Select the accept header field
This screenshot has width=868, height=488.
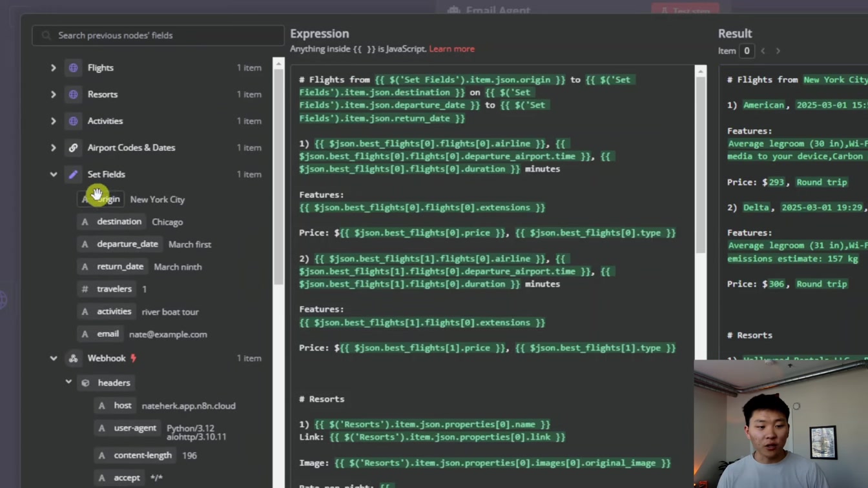click(119, 478)
